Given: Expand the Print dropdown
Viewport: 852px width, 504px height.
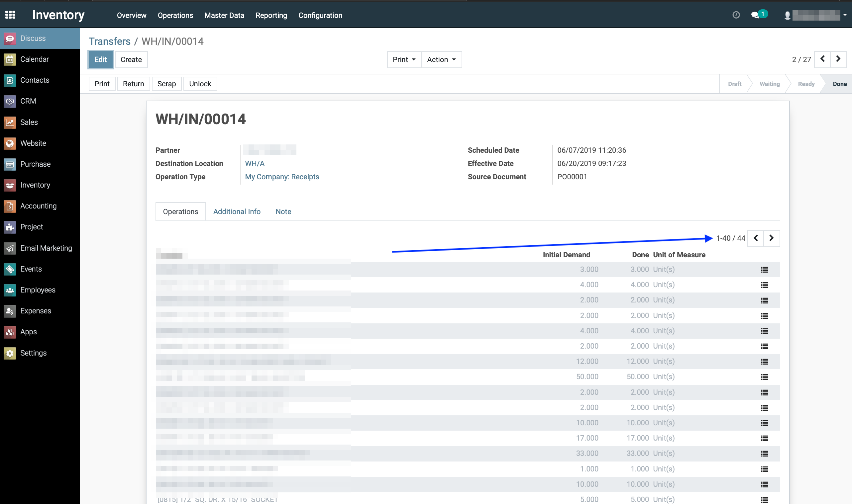Looking at the screenshot, I should point(404,59).
